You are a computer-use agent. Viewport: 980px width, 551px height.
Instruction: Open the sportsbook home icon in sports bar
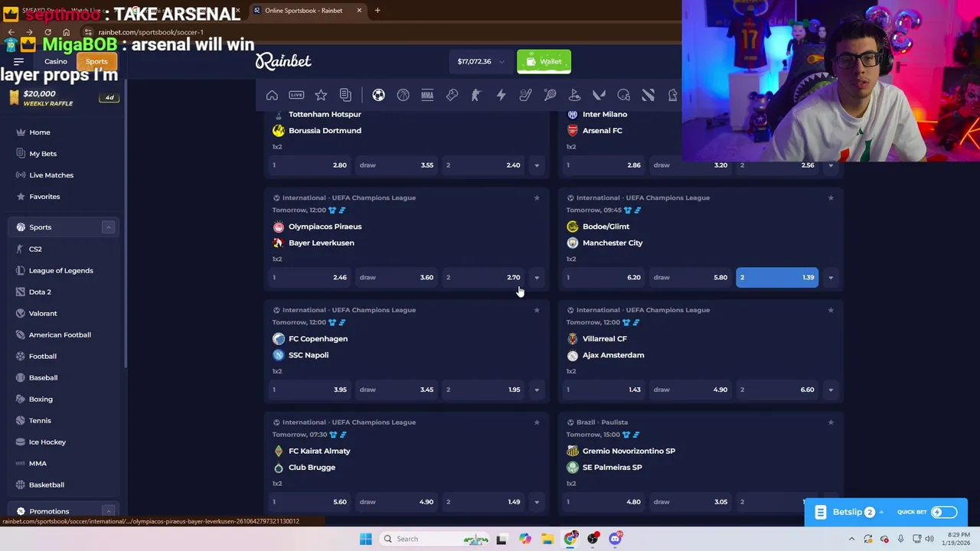[272, 95]
